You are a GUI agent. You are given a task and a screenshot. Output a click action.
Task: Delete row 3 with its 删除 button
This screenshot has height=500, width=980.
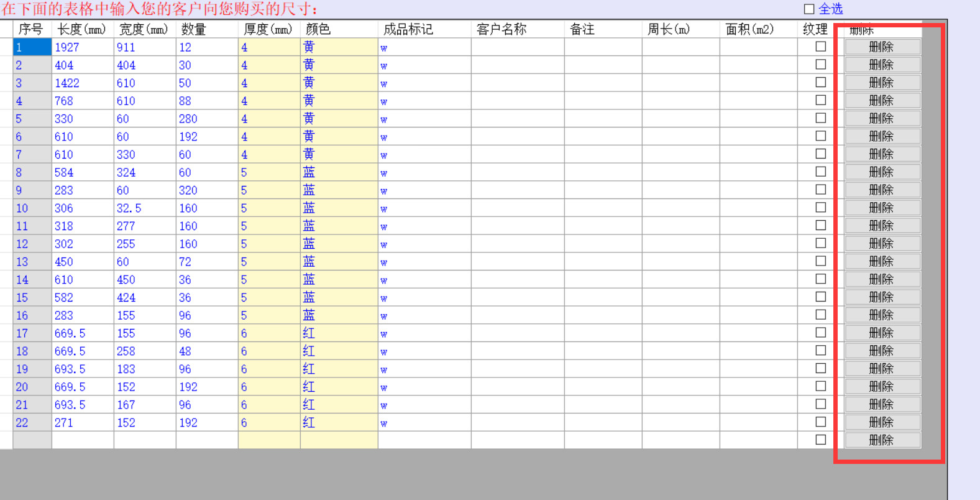(x=882, y=83)
